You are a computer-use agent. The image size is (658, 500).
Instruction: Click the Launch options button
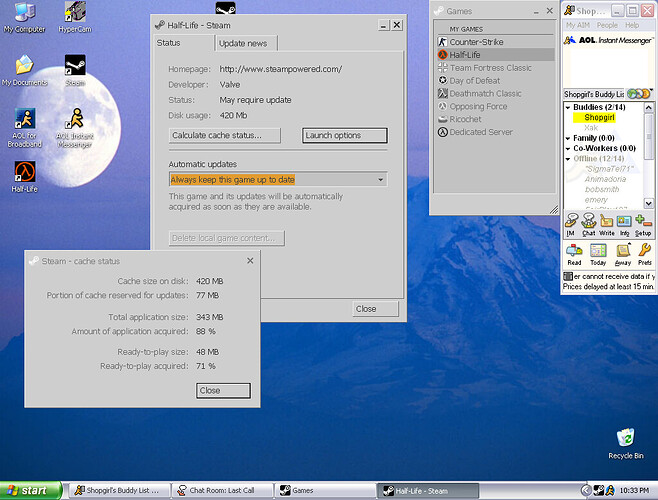pos(345,136)
